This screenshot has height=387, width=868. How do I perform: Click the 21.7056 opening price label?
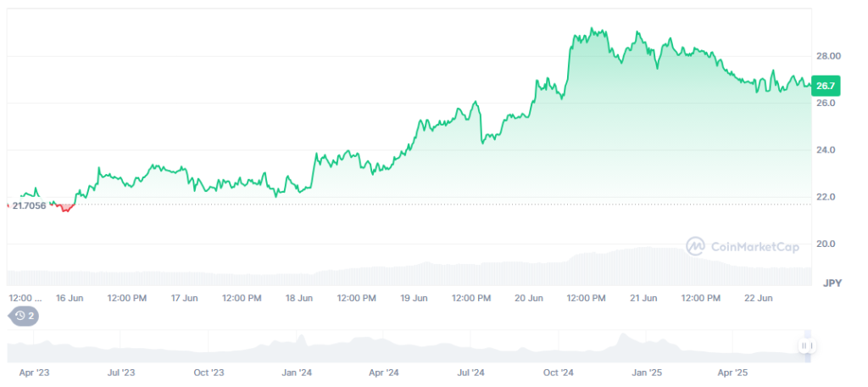pos(29,205)
